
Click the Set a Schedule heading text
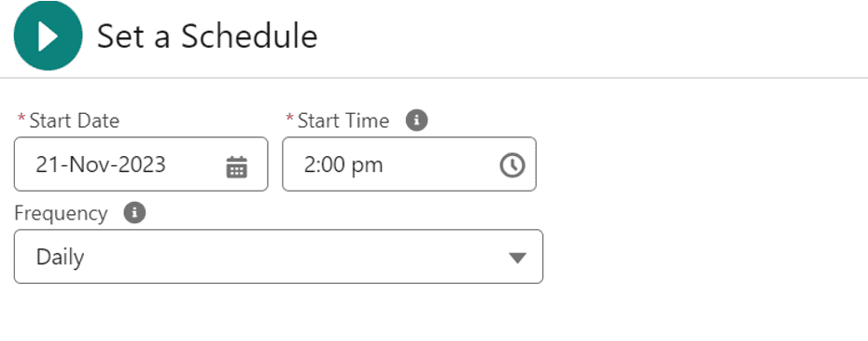click(207, 36)
